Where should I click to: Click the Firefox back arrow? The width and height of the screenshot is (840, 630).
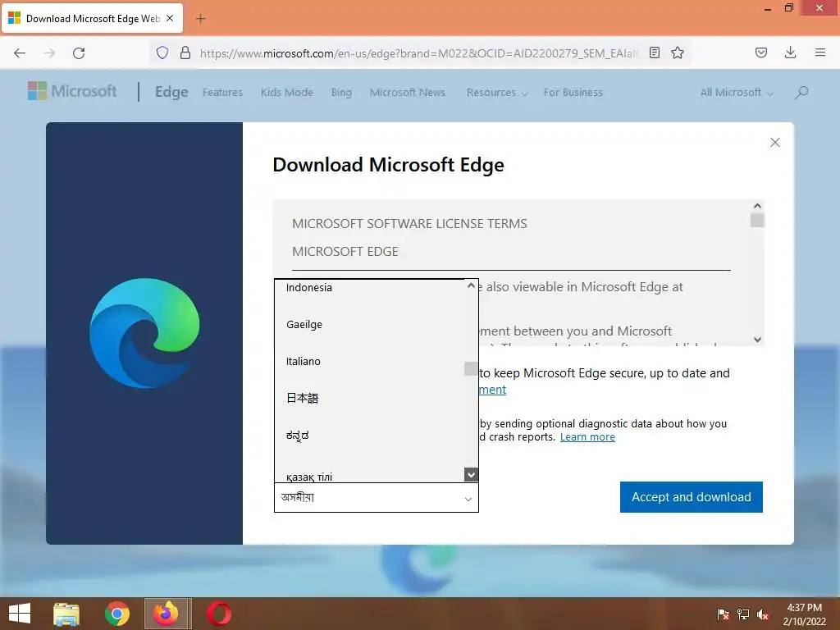coord(20,53)
